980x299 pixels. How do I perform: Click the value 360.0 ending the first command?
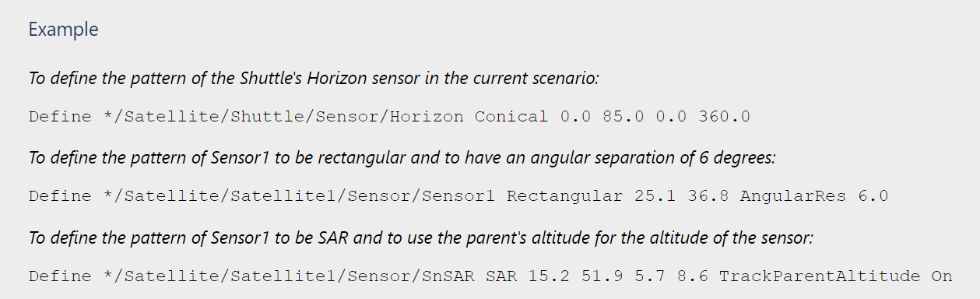tap(724, 117)
